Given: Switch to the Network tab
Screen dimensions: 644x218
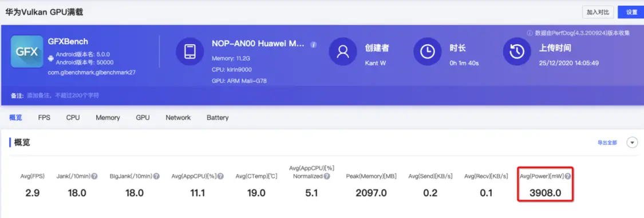Looking at the screenshot, I should [178, 118].
